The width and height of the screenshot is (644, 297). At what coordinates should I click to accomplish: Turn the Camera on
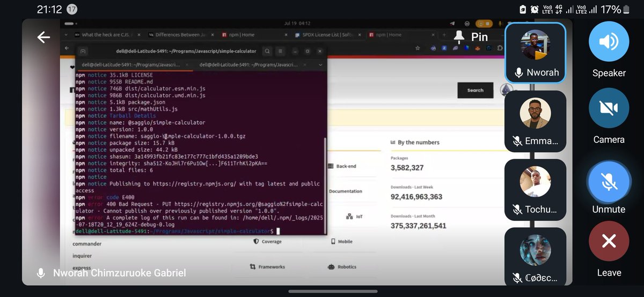tap(609, 108)
